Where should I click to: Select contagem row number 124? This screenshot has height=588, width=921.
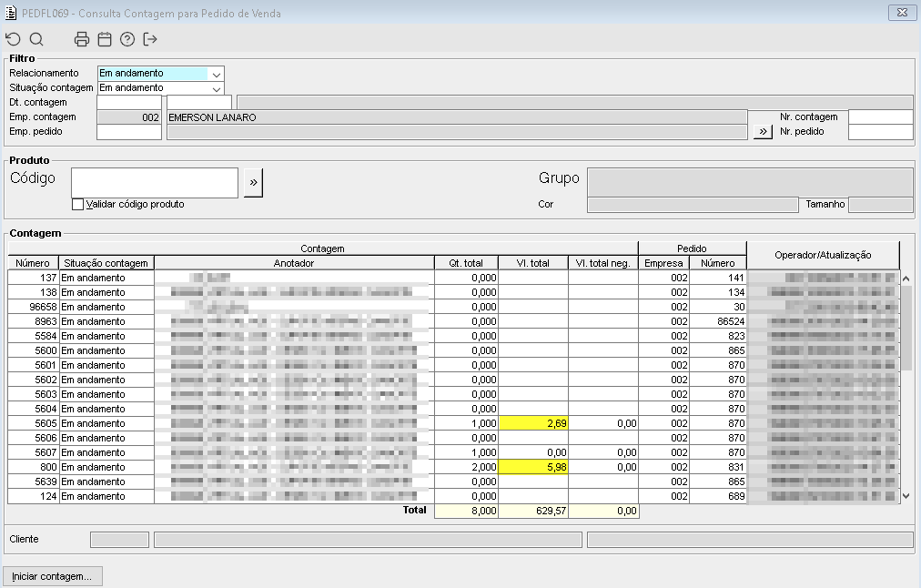453,496
